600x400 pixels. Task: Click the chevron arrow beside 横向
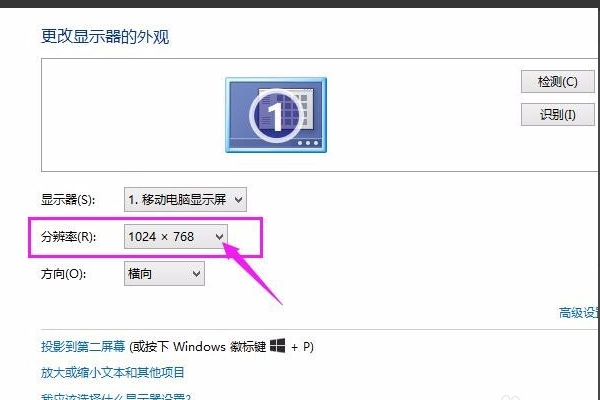click(196, 274)
